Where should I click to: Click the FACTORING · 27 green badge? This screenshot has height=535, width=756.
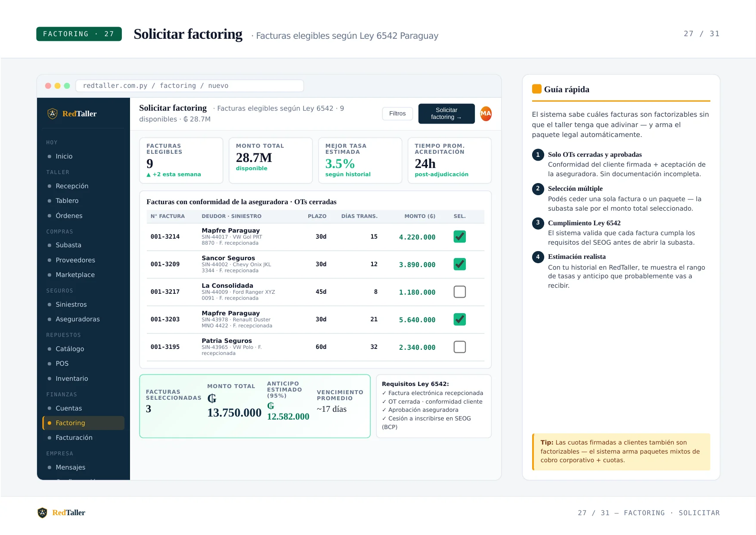[79, 34]
